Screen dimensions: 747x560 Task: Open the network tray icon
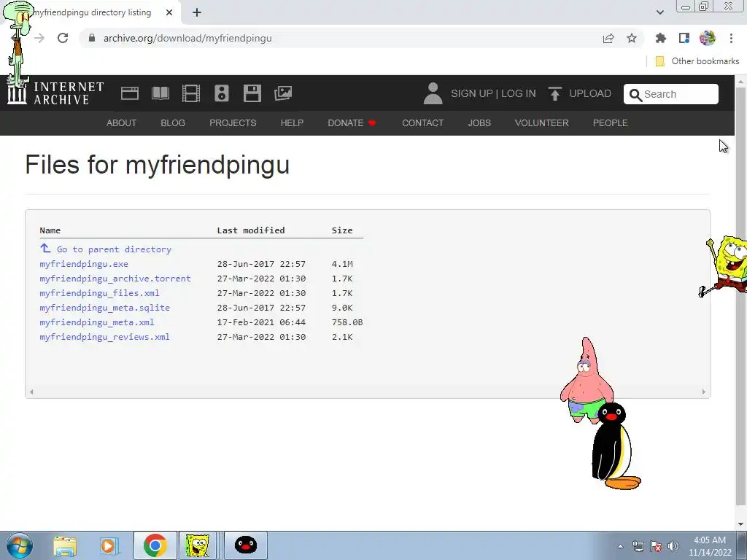pos(638,546)
